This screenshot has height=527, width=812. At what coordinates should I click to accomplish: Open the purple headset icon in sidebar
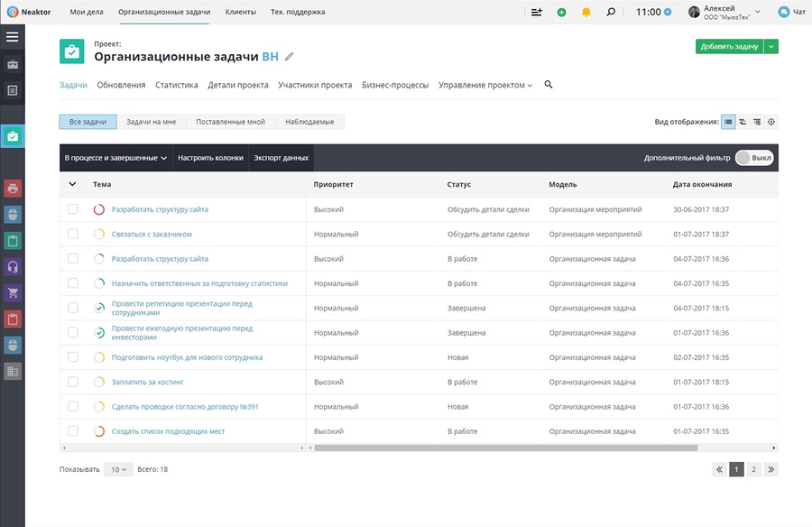tap(13, 267)
